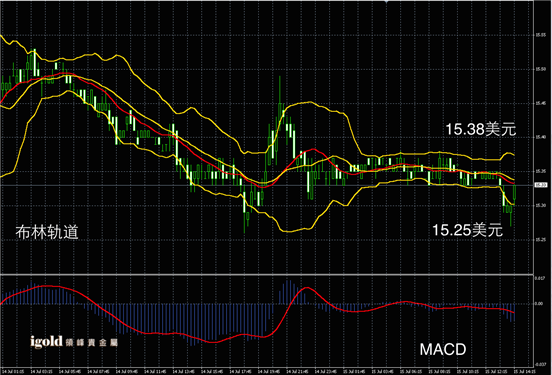
Task: Click the divider between price chart and MACD
Action: 267,274
